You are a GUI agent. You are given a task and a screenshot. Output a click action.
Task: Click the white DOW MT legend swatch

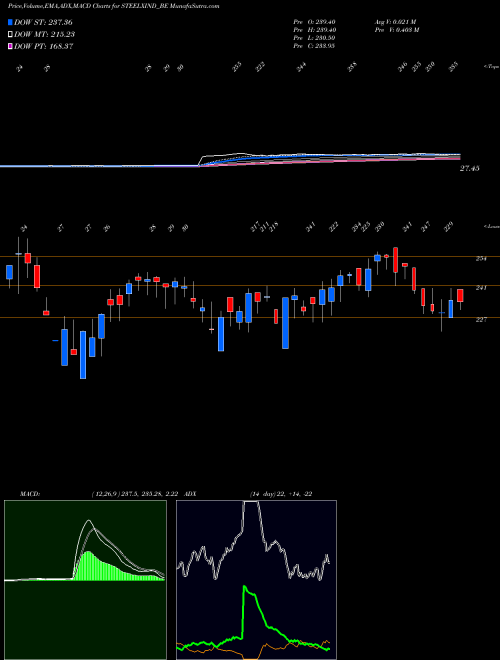(10, 34)
